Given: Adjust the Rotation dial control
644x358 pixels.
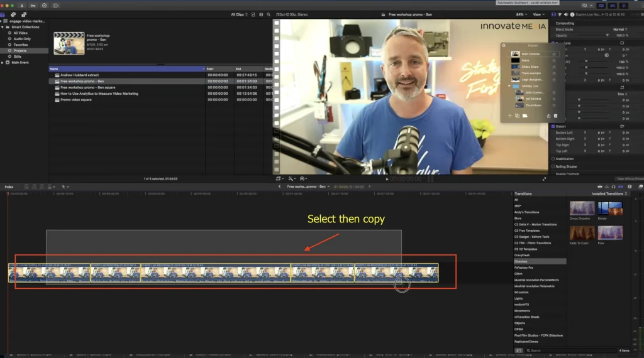Looking at the screenshot, I should tap(607, 55).
